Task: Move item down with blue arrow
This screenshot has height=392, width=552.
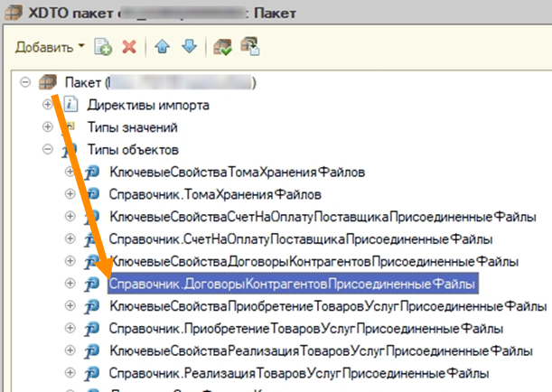Action: pyautogui.click(x=190, y=46)
